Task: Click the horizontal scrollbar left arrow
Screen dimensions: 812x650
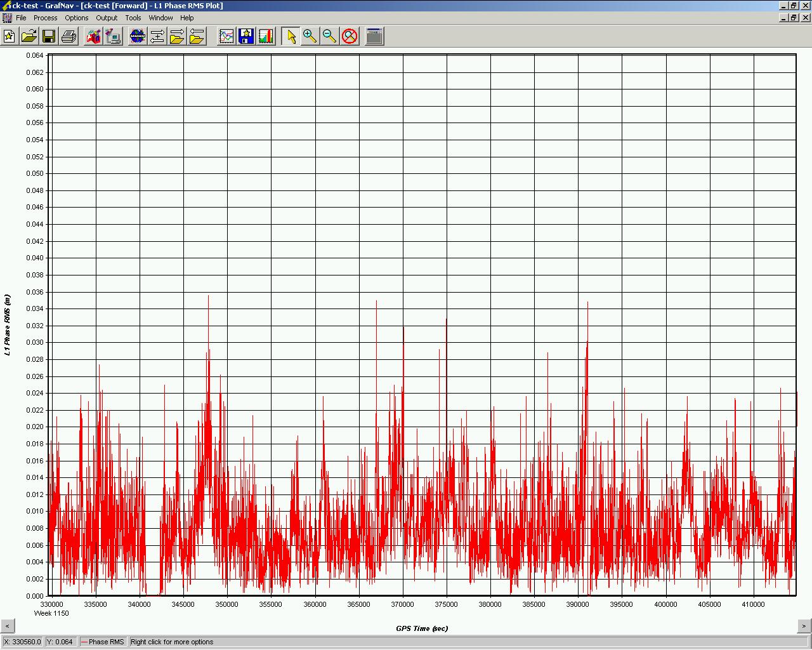Action: point(7,626)
